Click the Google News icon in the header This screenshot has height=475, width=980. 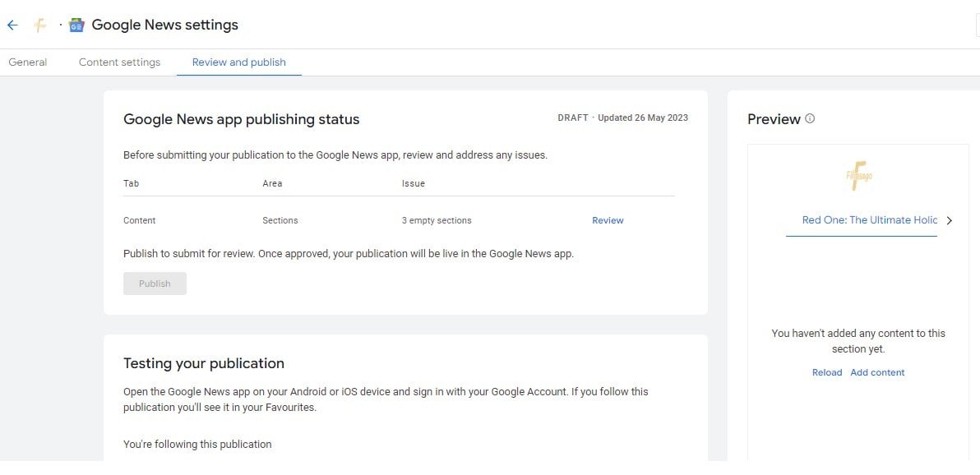[76, 25]
